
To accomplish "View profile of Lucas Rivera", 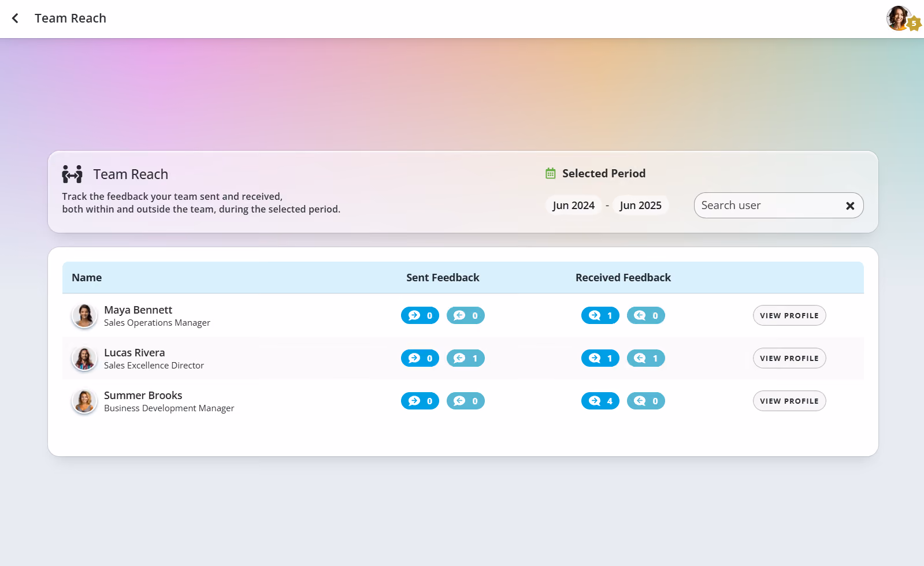I will click(x=789, y=358).
